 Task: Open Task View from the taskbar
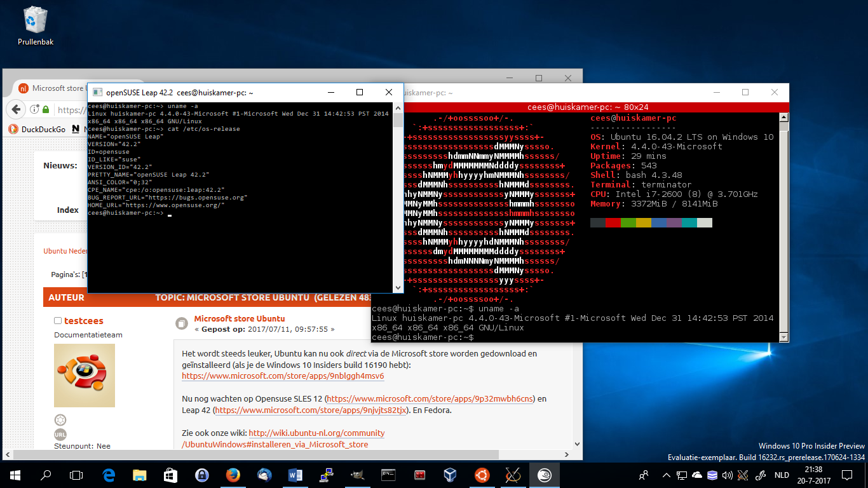pos(76,475)
